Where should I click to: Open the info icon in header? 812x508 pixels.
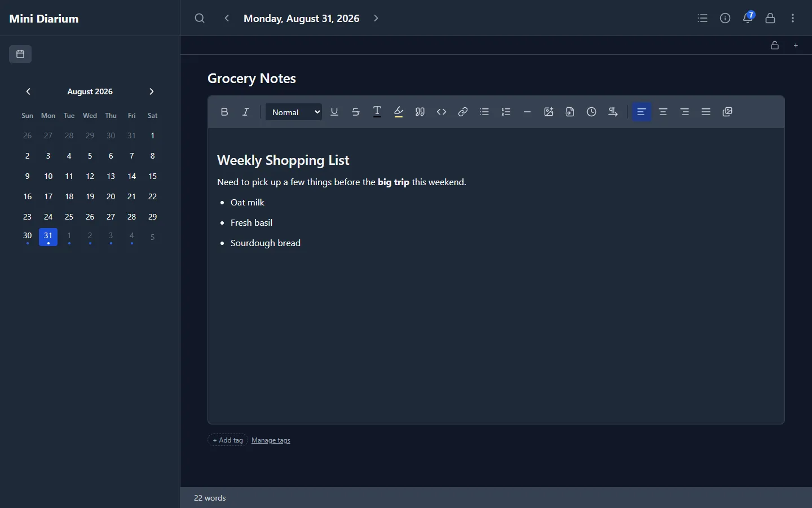click(725, 18)
